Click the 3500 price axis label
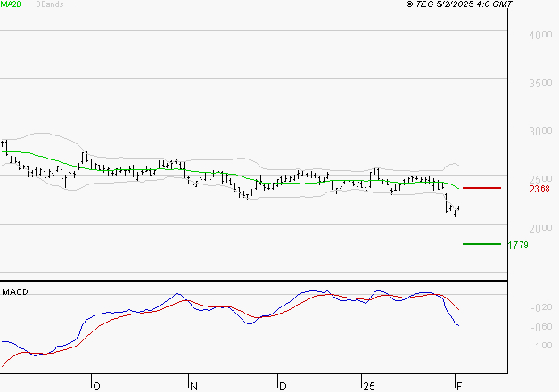The width and height of the screenshot is (559, 392). (x=540, y=83)
